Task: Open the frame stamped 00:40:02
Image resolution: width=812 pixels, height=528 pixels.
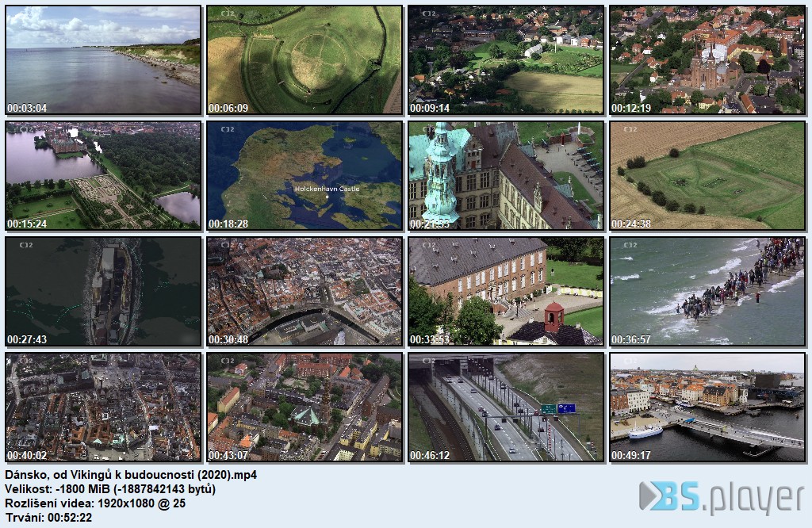Action: [103, 407]
